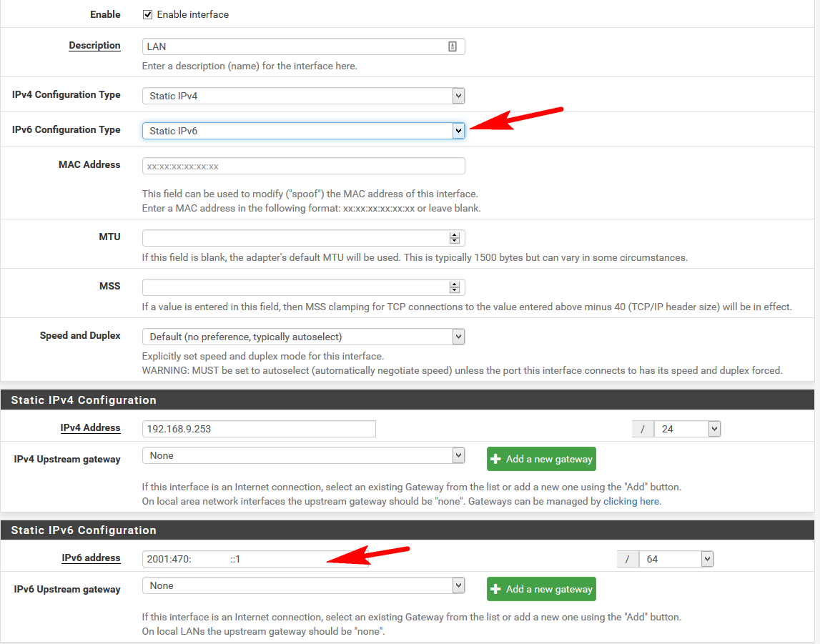This screenshot has height=644, width=820.
Task: Click the MAC Address input field
Action: coord(303,166)
